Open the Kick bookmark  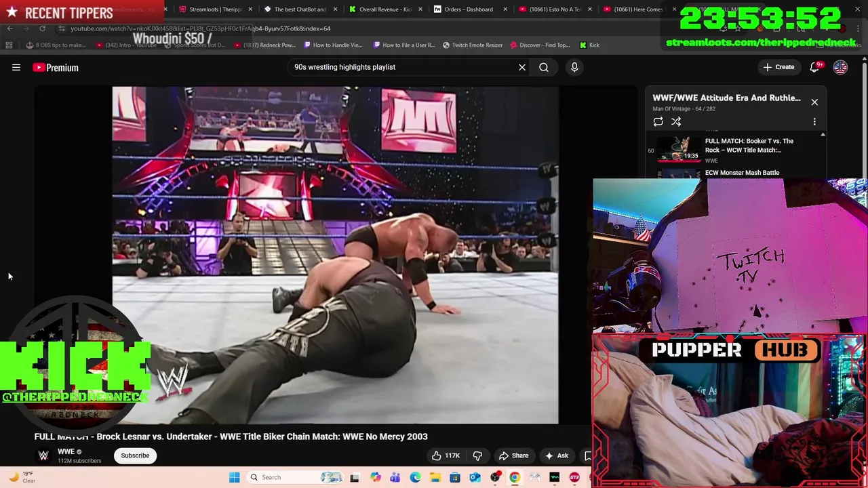(x=589, y=45)
